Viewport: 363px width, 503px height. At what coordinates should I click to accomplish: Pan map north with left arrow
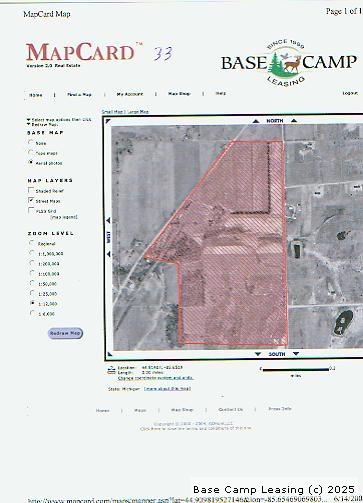256,121
